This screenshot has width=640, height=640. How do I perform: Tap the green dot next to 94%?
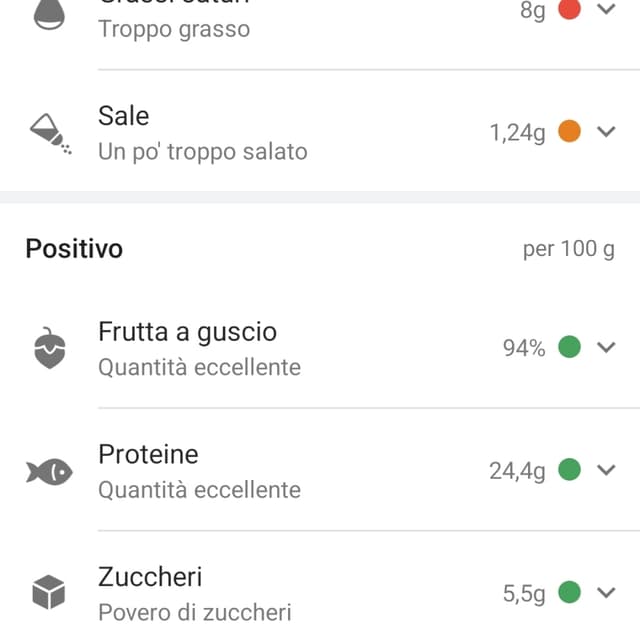click(569, 347)
